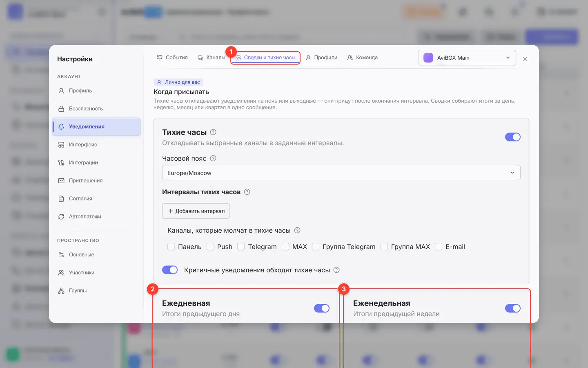Screen dimensions: 588x368
Task: Go to the Профили tab
Action: [322, 58]
